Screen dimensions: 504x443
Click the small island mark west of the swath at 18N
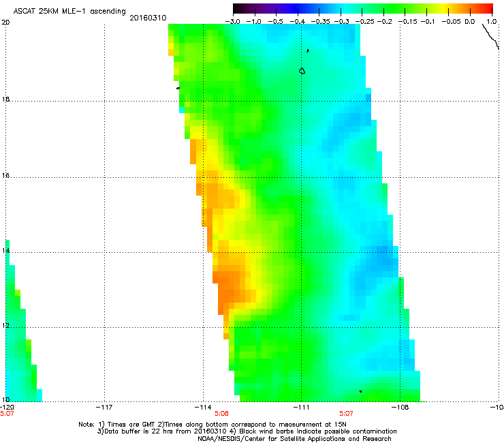pos(178,88)
